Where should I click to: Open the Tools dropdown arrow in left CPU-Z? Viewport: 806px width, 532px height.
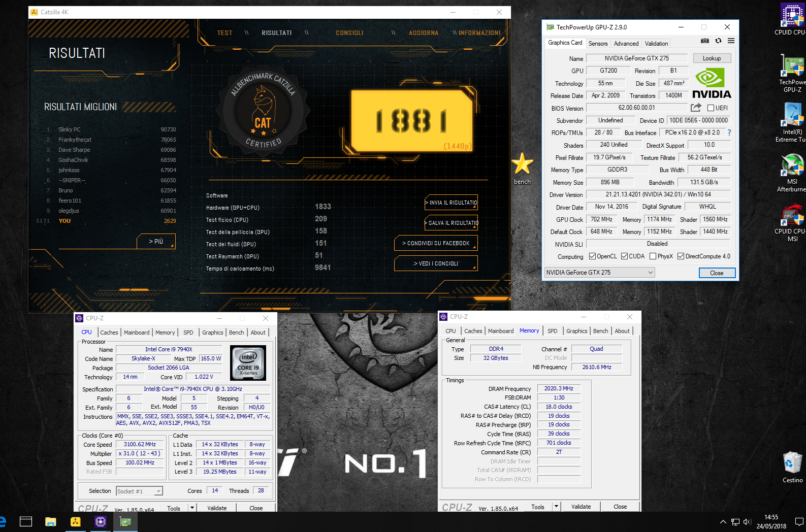click(x=192, y=508)
